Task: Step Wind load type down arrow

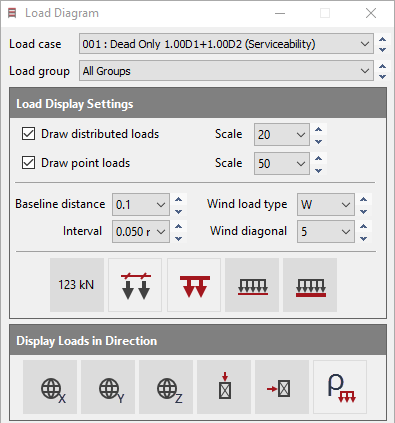Action: point(364,212)
